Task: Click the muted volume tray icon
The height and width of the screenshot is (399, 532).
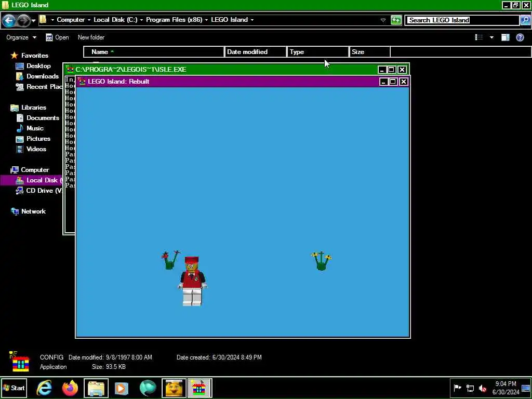Action: (483, 388)
